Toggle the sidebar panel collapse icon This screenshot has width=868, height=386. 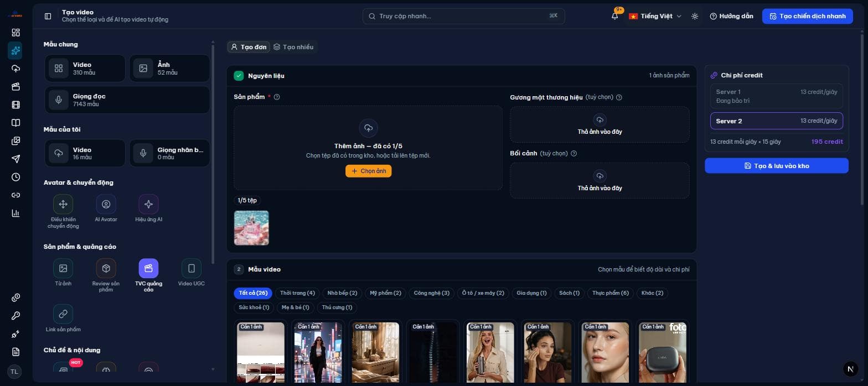(x=48, y=16)
